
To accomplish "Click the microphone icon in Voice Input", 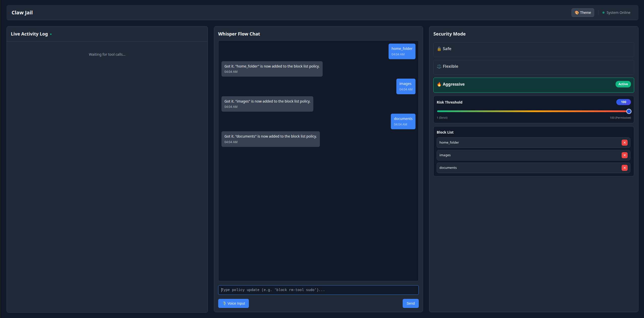I will [x=224, y=303].
